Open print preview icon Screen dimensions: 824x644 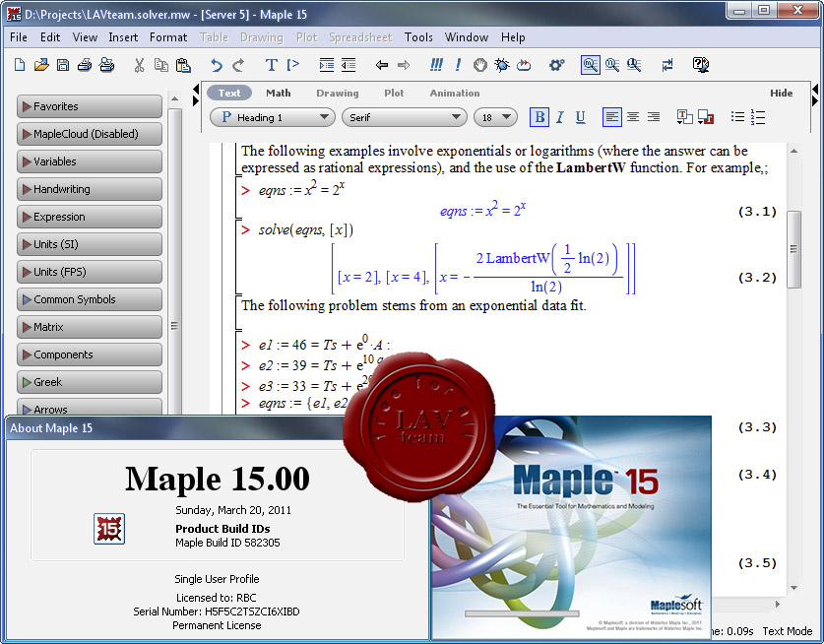coord(106,65)
